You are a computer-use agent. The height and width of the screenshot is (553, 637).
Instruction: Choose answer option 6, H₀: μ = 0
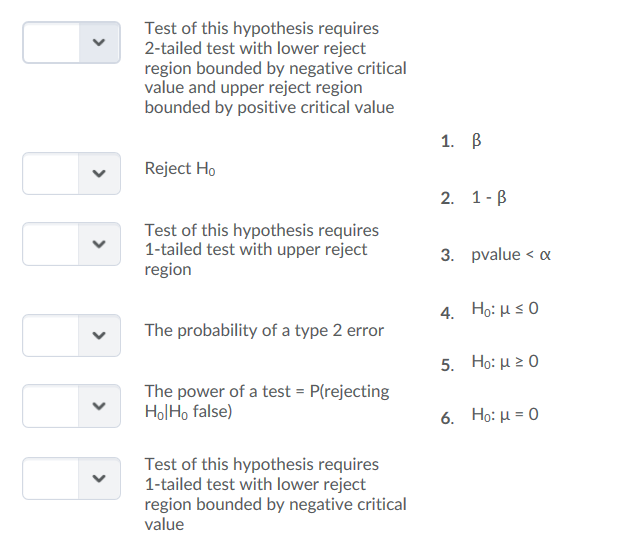pos(505,416)
